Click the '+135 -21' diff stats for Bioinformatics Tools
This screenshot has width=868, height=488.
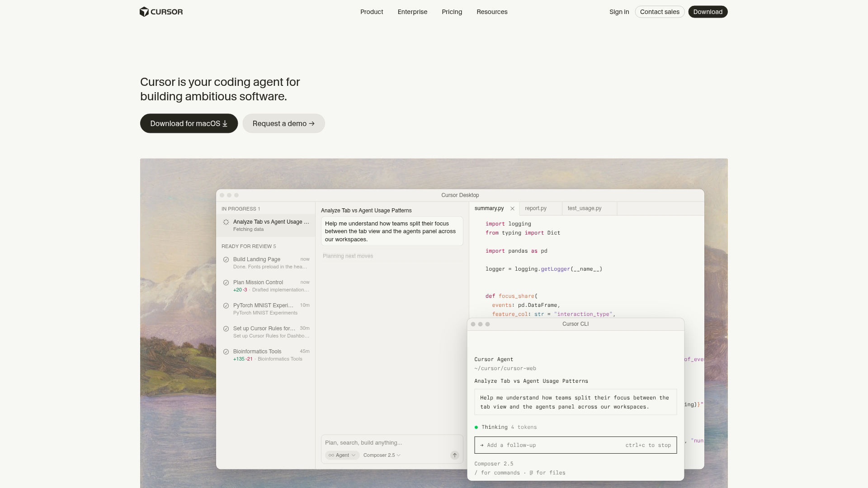tap(243, 359)
